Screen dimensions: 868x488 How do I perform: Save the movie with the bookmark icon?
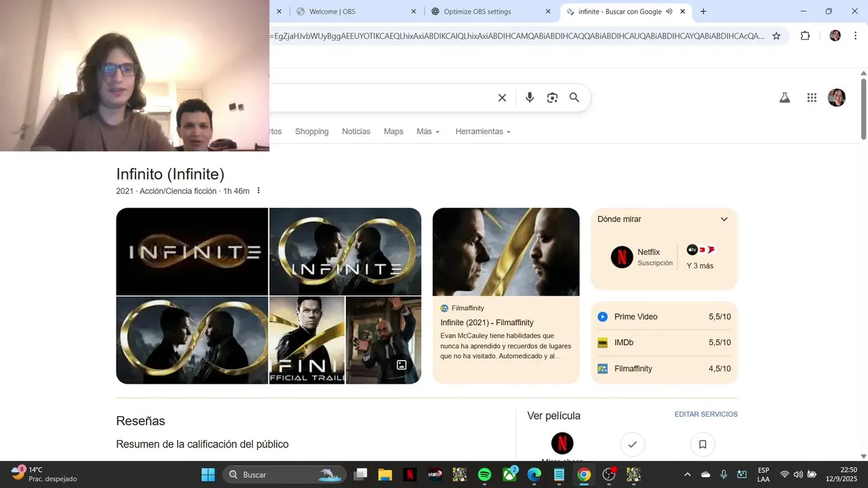703,444
